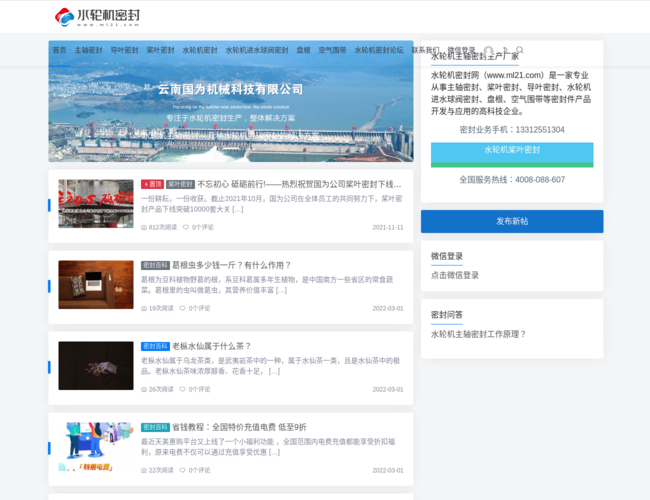Click the eye icon beside 812次阅读

pos(144,228)
